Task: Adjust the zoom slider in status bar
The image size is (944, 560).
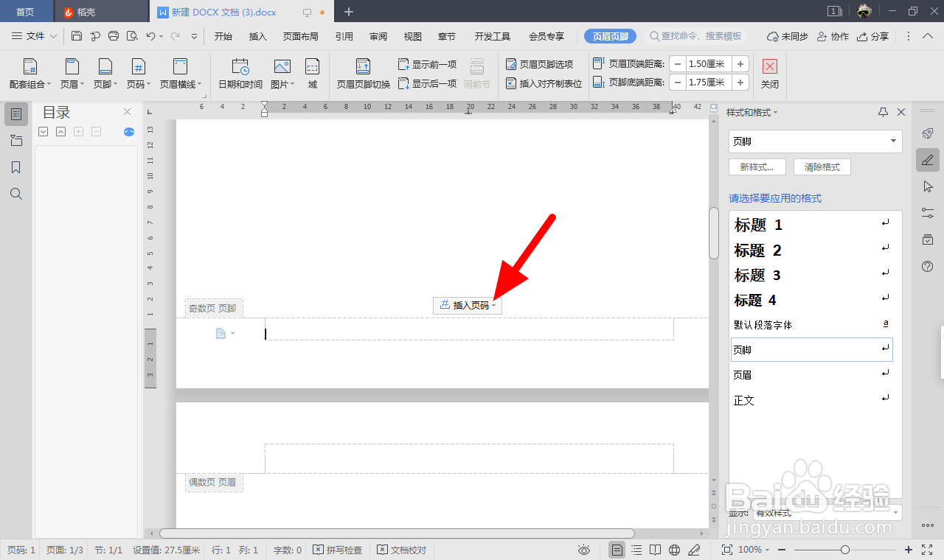Action: pyautogui.click(x=845, y=550)
